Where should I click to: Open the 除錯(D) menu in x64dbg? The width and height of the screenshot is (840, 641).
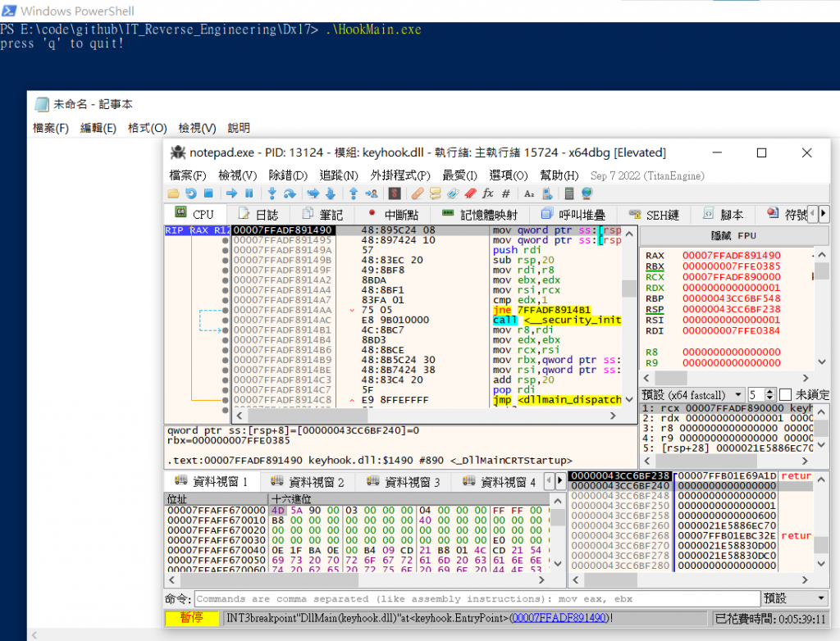(x=288, y=175)
